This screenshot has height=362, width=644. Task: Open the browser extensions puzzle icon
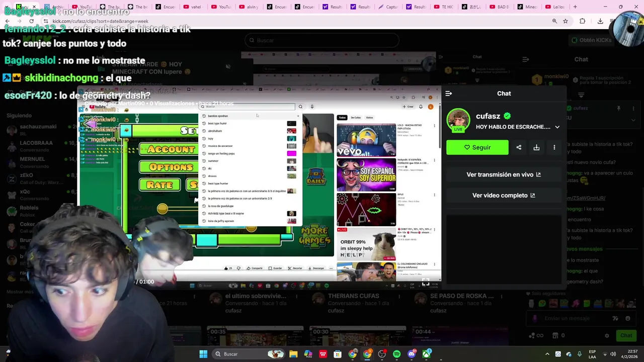pos(583,21)
